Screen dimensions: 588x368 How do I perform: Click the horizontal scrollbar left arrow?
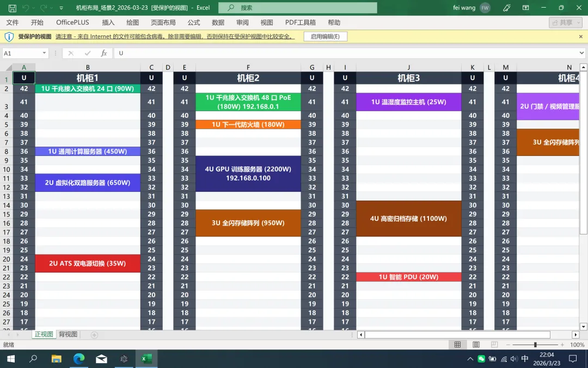361,335
